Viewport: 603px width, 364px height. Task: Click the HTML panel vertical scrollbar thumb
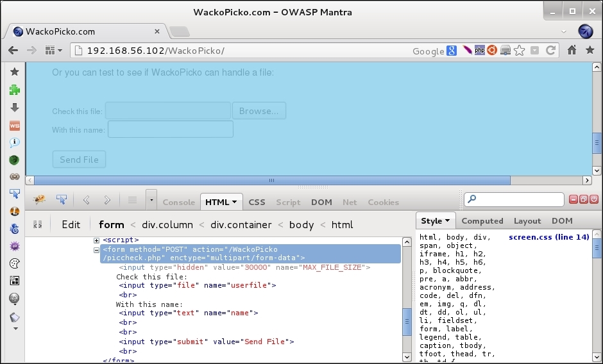click(x=407, y=321)
